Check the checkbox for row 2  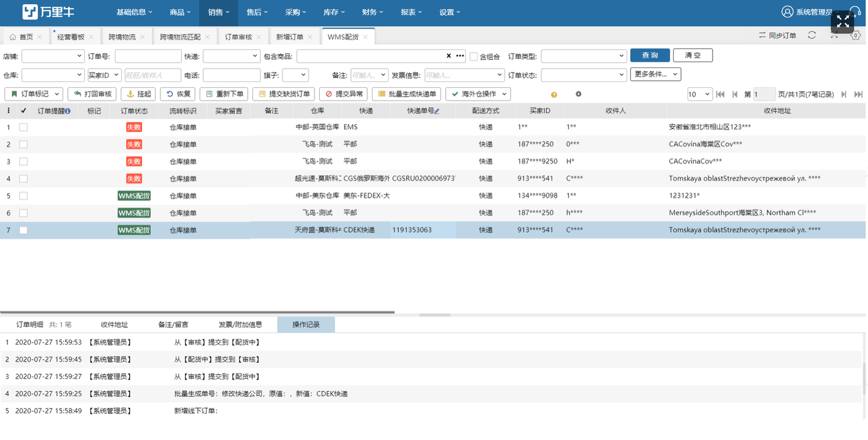point(23,145)
